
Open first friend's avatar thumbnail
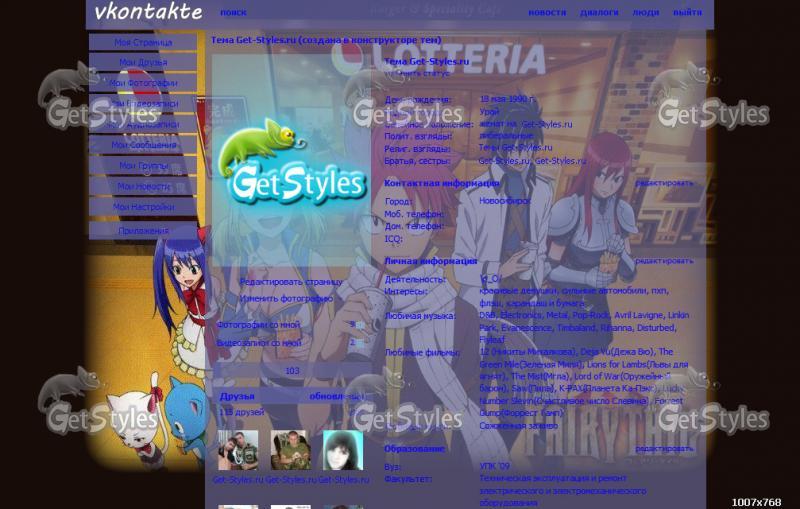[238, 450]
